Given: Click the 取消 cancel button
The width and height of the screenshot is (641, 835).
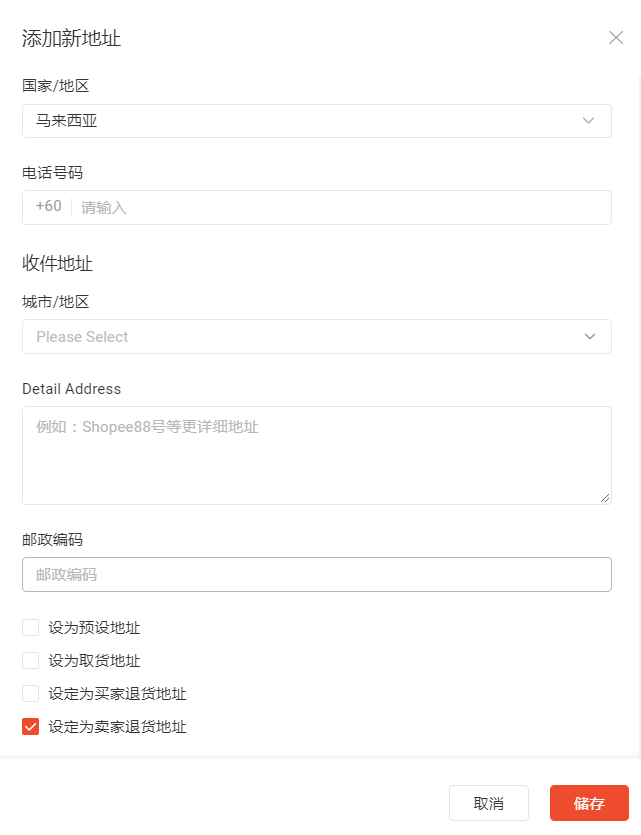Looking at the screenshot, I should [489, 803].
